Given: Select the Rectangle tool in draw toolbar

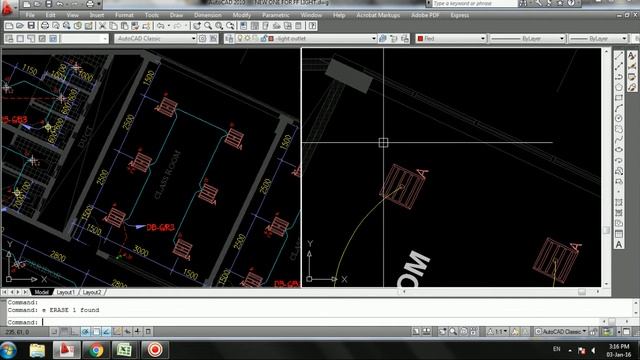Looking at the screenshot, I should pos(619,98).
